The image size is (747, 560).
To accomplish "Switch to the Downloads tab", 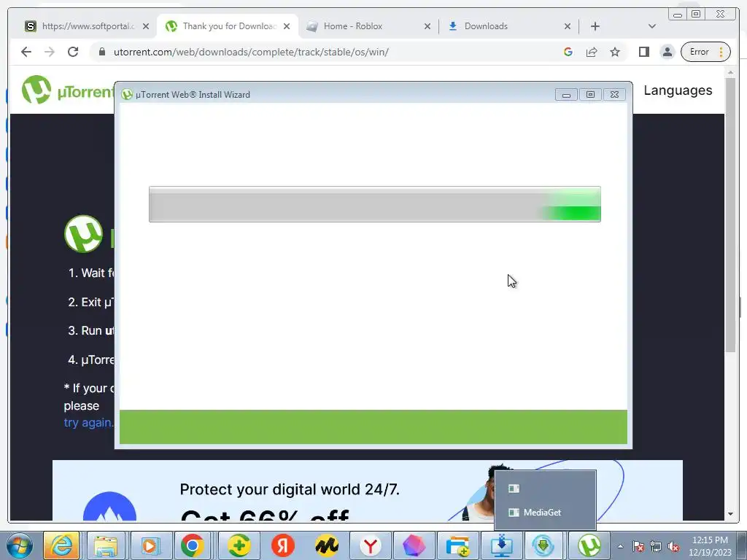I will (508, 26).
